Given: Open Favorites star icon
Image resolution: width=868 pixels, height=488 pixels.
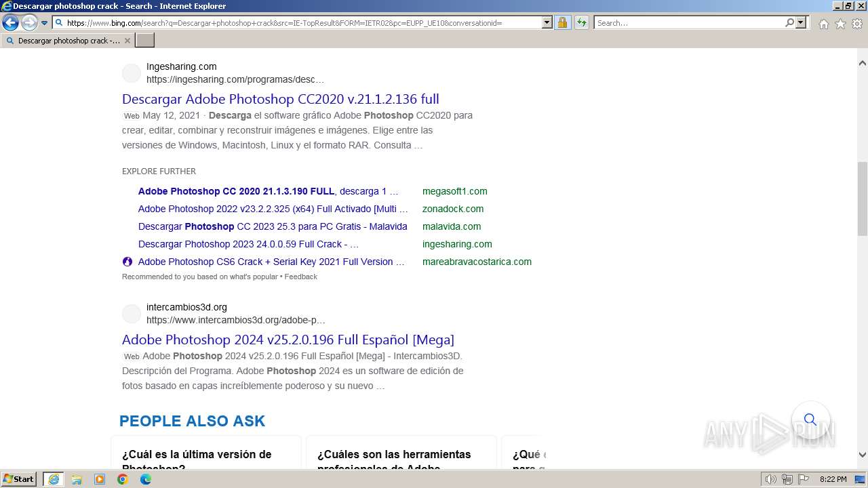Looking at the screenshot, I should point(840,24).
